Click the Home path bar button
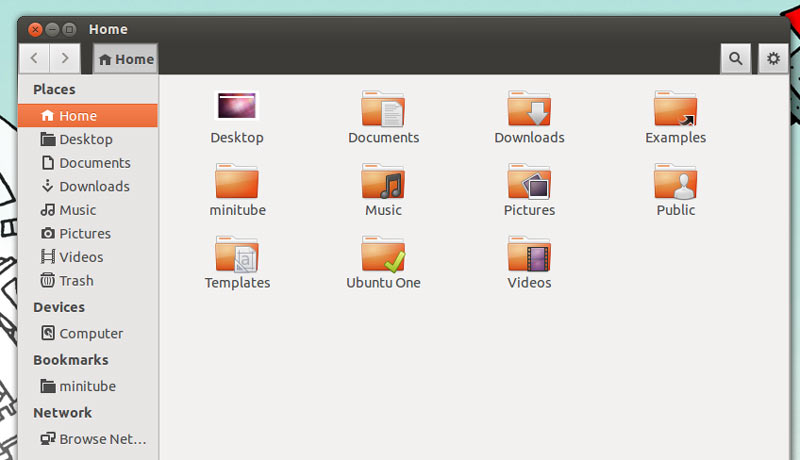 [x=126, y=59]
